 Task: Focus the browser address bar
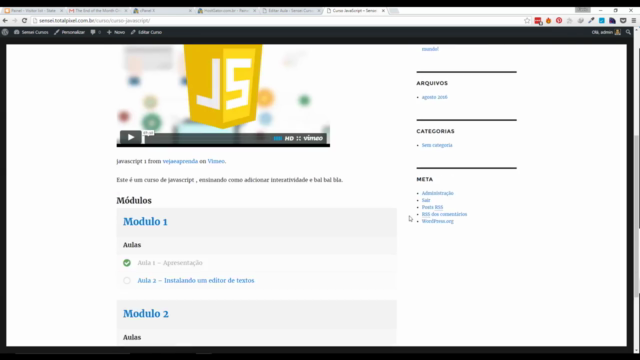tap(278, 20)
